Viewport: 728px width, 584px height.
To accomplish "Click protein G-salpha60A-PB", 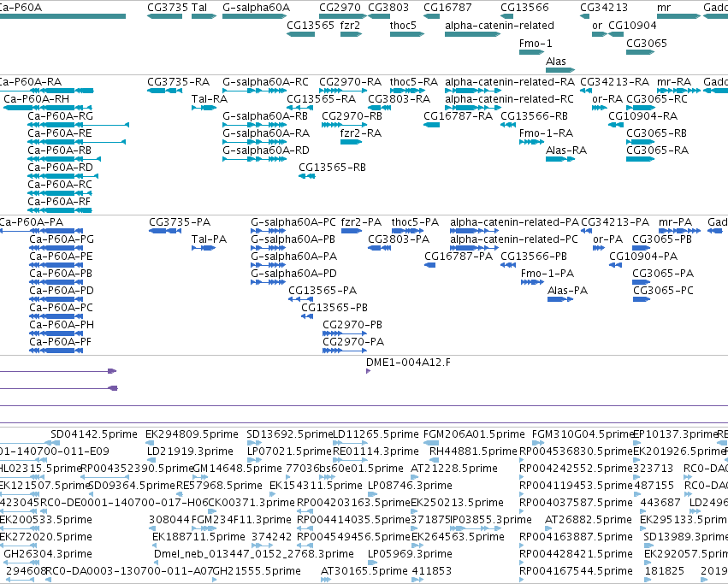I will [x=293, y=239].
